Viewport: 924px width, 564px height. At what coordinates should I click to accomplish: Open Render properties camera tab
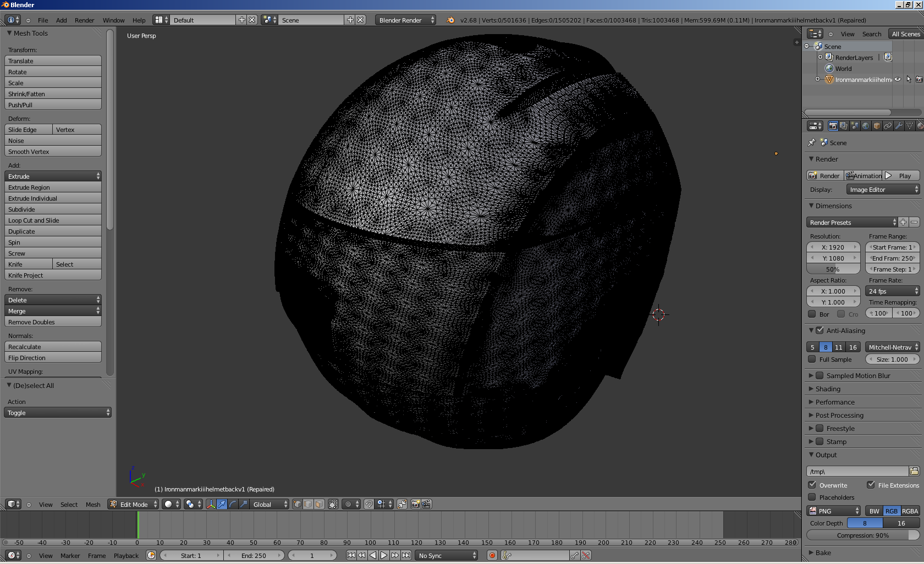(x=833, y=126)
